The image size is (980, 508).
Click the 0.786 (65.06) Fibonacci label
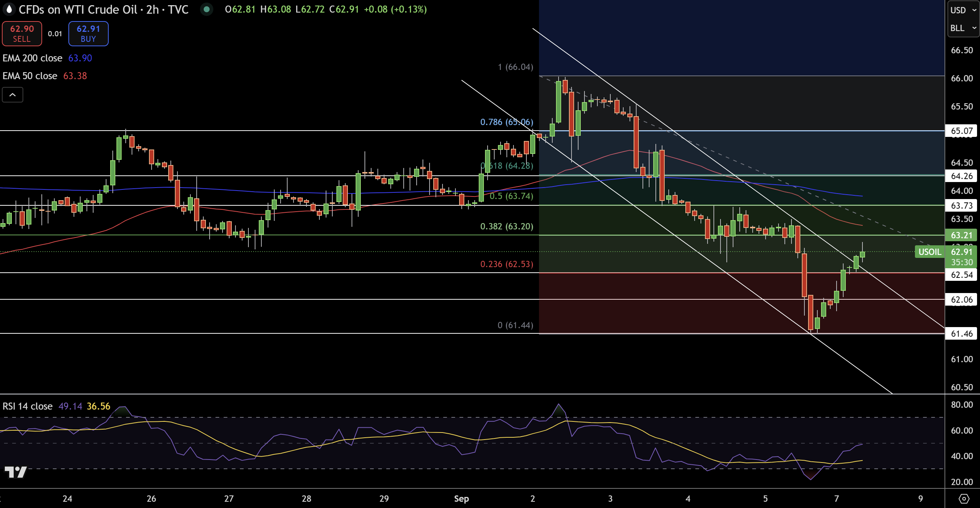(507, 122)
